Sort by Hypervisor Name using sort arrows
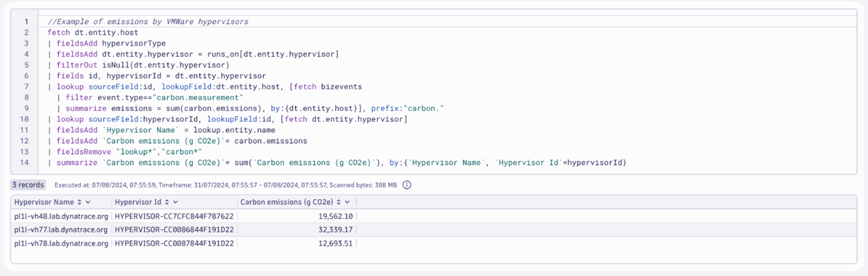Screen dimensions: 868x276 (80, 202)
